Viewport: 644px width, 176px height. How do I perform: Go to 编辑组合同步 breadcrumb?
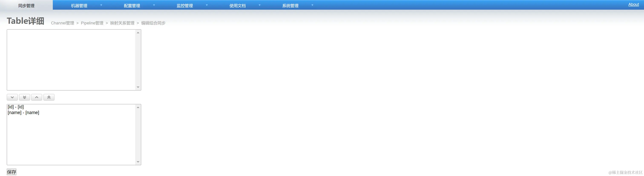pos(153,23)
